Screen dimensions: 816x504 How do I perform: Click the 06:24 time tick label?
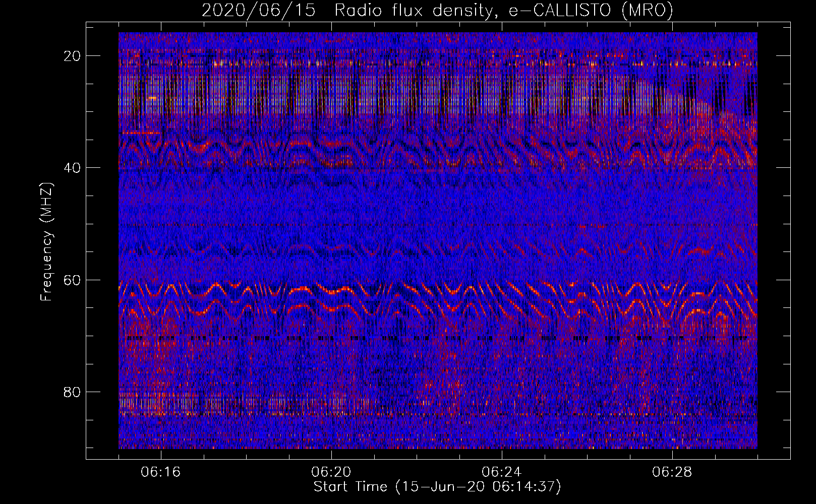pyautogui.click(x=502, y=472)
